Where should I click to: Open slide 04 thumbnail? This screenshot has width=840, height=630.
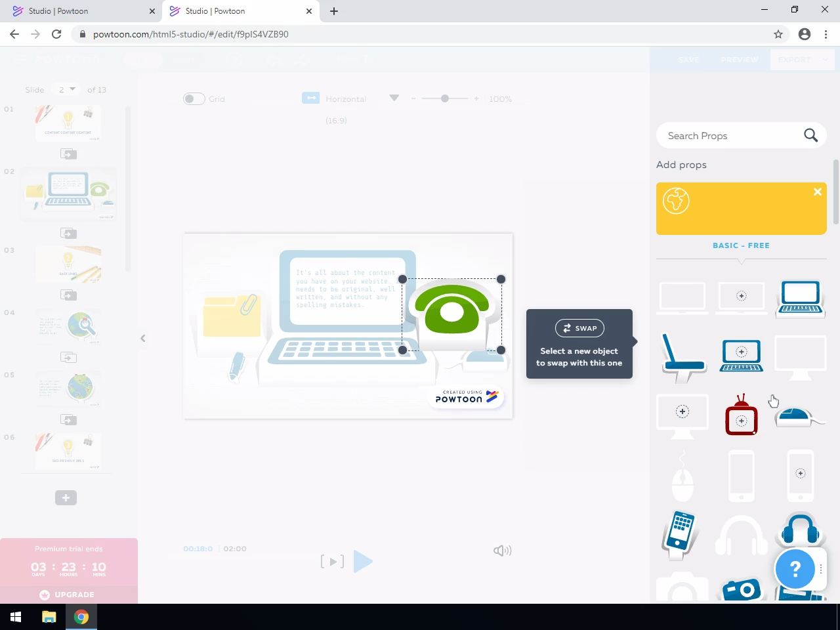68,326
